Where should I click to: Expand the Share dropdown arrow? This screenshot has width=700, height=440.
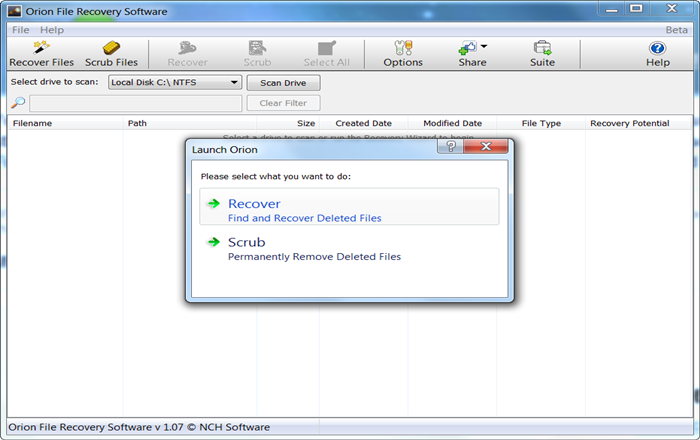pyautogui.click(x=484, y=46)
